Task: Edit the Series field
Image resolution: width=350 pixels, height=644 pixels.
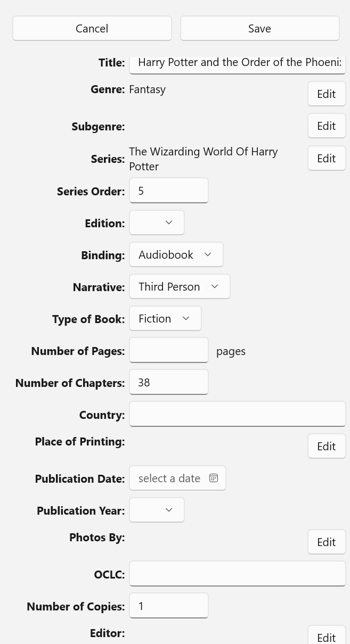Action: tap(327, 158)
